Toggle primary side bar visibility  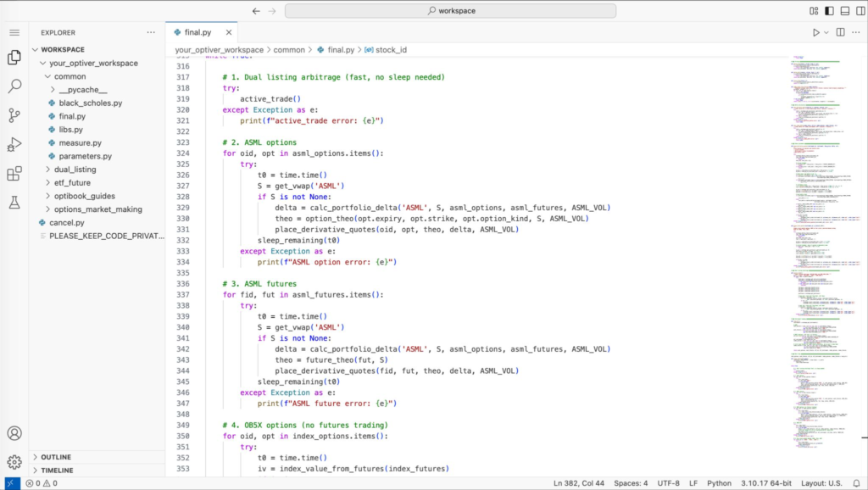point(829,10)
